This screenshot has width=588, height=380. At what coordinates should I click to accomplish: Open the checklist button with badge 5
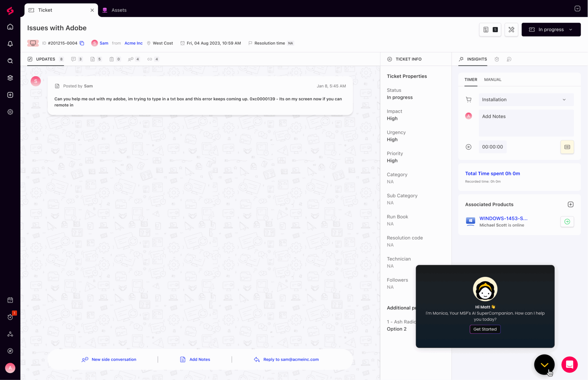point(490,30)
